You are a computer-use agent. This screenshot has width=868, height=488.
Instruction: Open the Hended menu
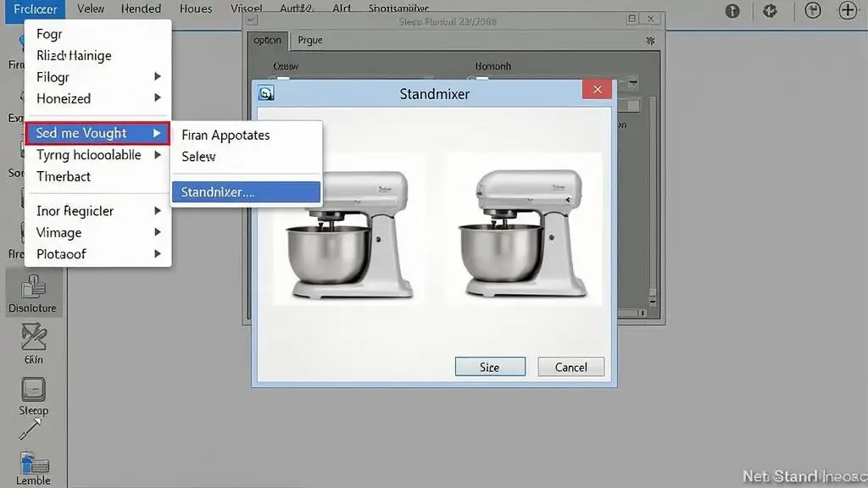(x=142, y=8)
